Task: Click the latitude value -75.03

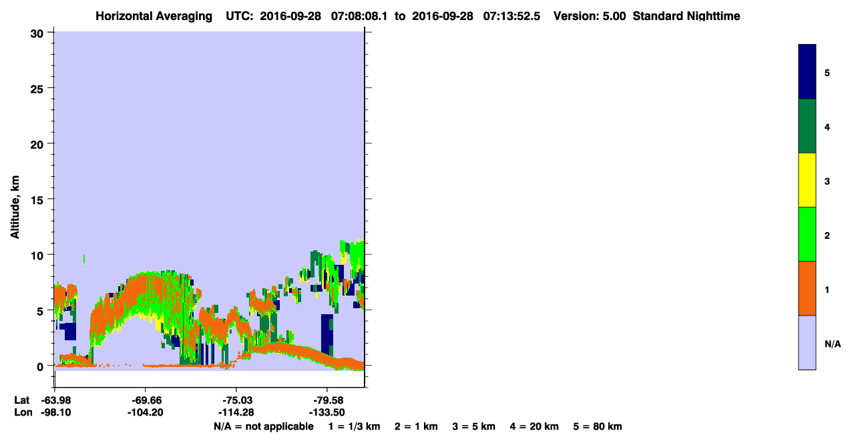Action: (x=236, y=400)
